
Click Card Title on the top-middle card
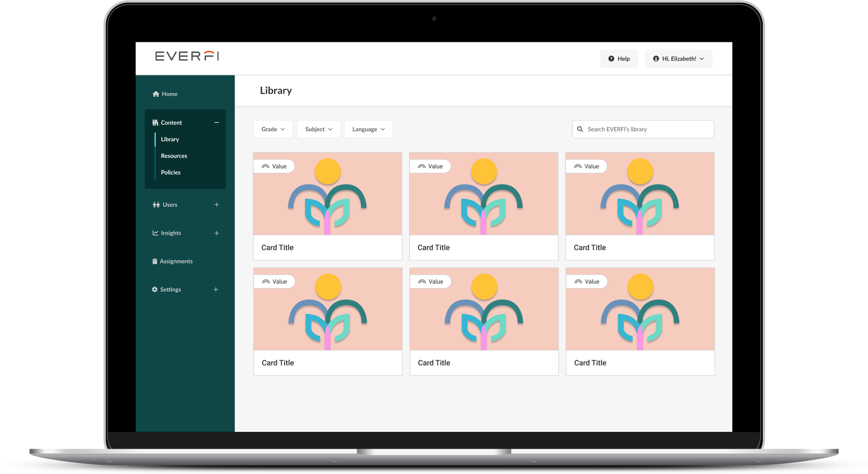[434, 247]
